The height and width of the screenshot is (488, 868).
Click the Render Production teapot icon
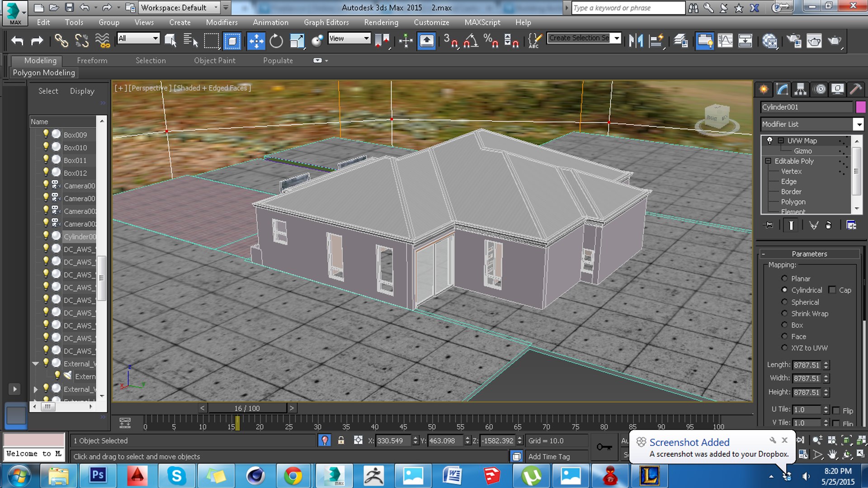pos(835,41)
